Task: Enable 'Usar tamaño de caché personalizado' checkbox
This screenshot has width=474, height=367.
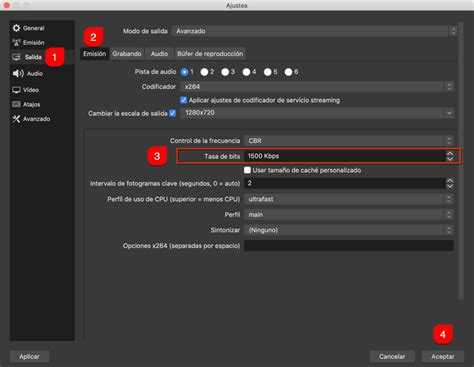Action: click(247, 170)
